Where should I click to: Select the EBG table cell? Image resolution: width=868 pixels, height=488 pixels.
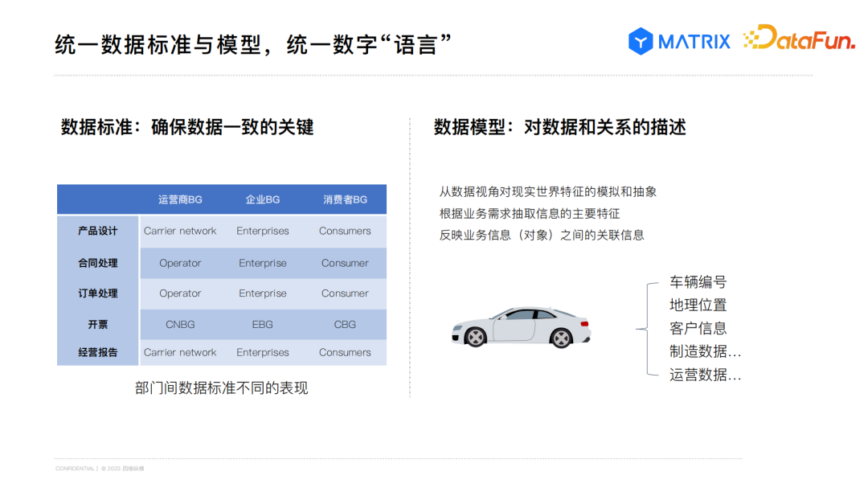click(262, 325)
